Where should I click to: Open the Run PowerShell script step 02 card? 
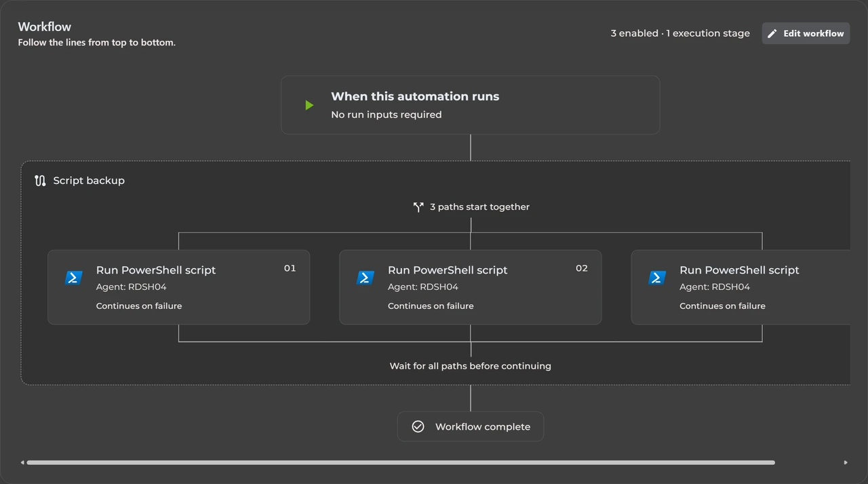pos(470,287)
